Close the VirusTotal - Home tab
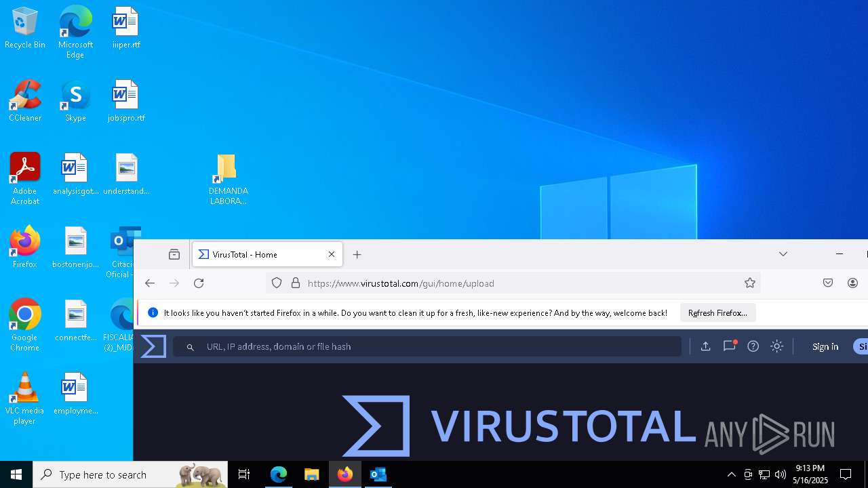868x488 pixels. click(x=332, y=254)
